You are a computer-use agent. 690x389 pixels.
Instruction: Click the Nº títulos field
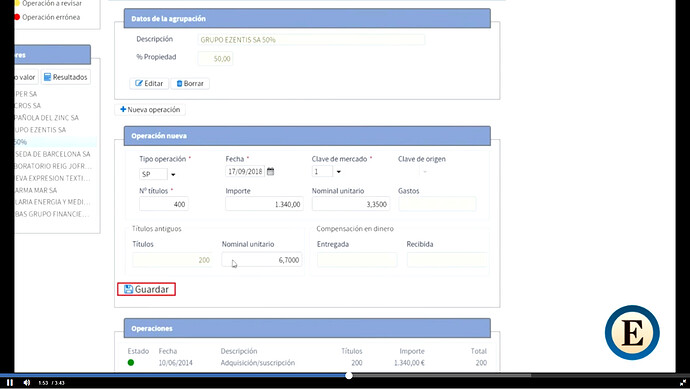[164, 204]
